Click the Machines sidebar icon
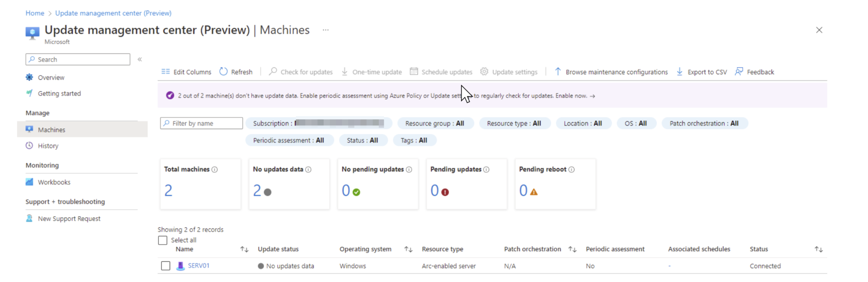868x282 pixels. tap(29, 129)
